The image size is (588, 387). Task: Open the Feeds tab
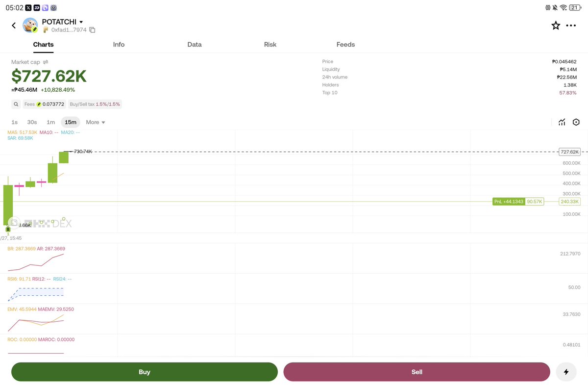point(345,44)
